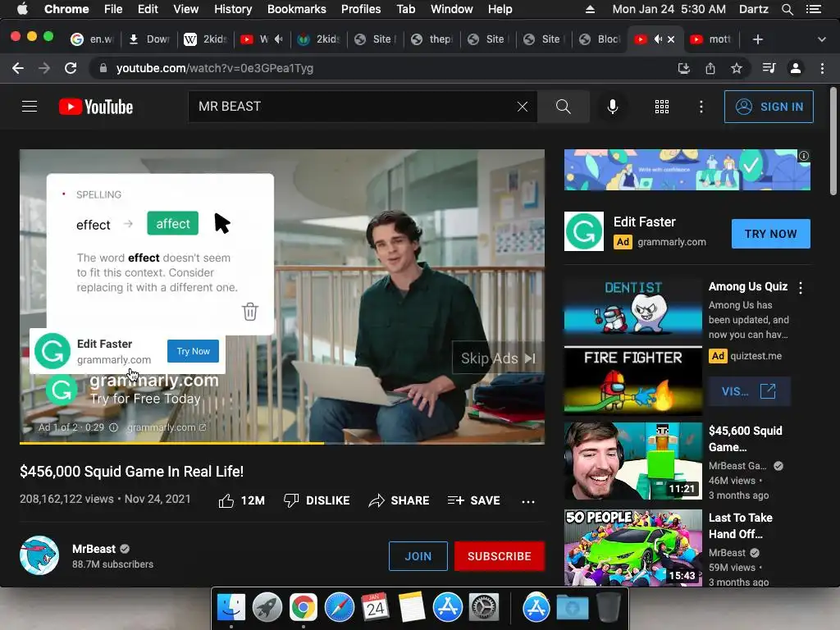
Task: Open the View menu
Action: pyautogui.click(x=185, y=9)
